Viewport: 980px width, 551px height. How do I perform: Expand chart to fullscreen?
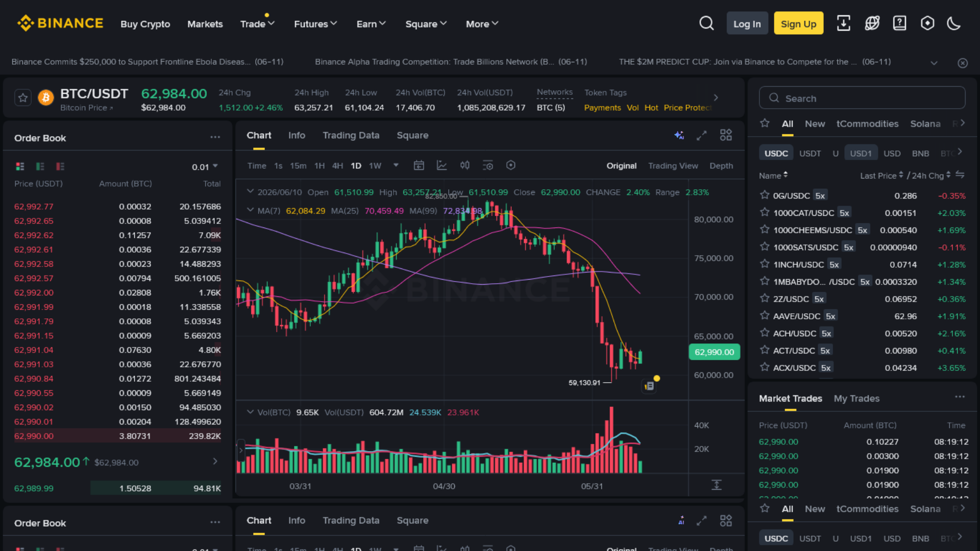click(702, 135)
